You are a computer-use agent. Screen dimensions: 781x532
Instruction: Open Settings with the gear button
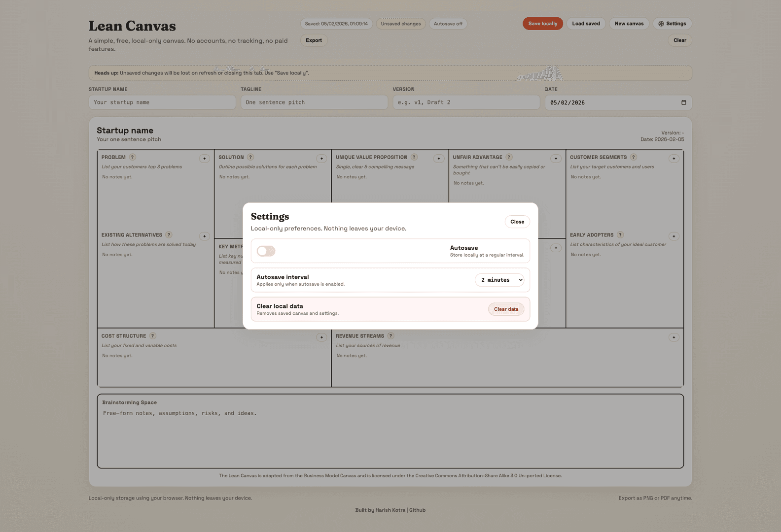pyautogui.click(x=672, y=24)
